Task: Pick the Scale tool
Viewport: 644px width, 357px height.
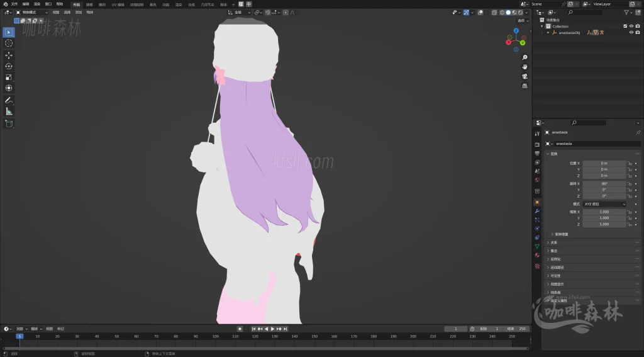Action: [9, 77]
